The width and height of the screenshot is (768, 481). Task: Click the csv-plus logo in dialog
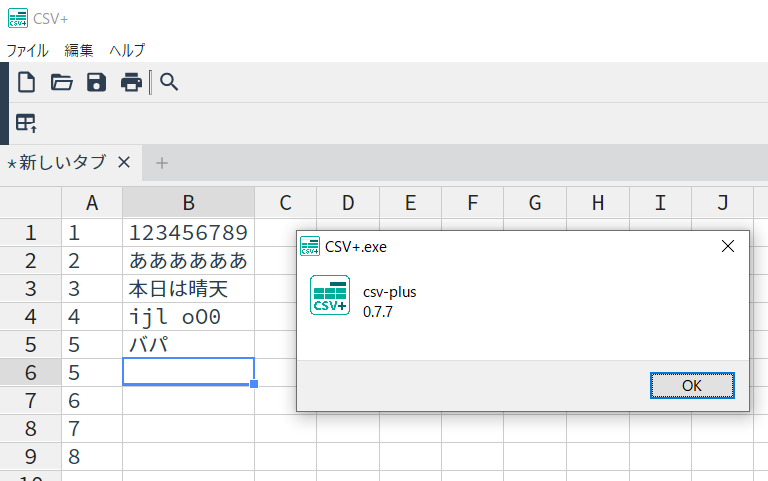[330, 295]
